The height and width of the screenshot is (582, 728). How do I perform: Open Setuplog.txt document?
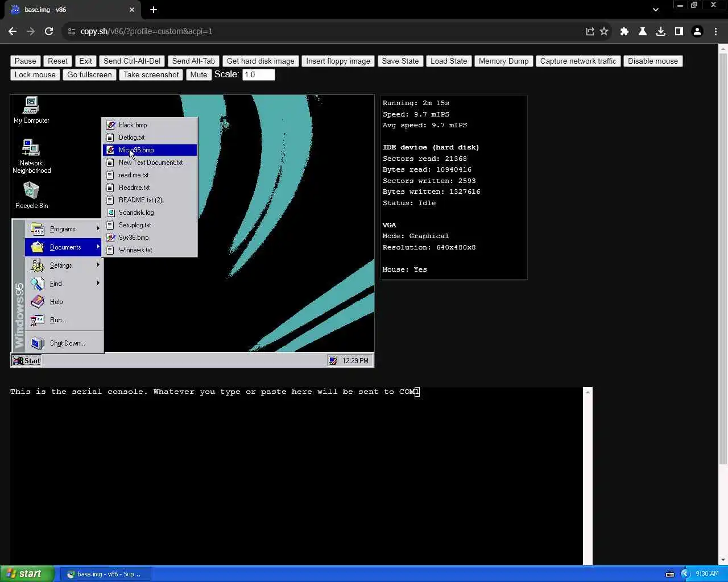tap(150, 225)
